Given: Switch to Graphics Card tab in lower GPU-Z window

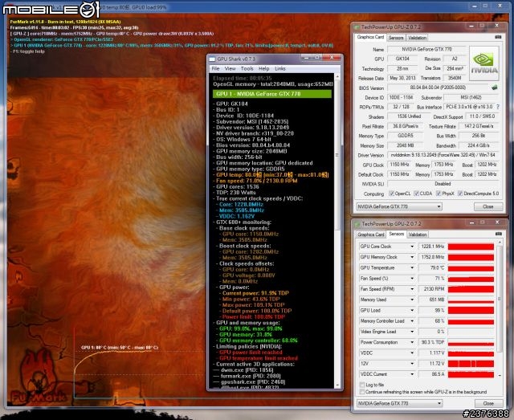Looking at the screenshot, I should pos(371,234).
